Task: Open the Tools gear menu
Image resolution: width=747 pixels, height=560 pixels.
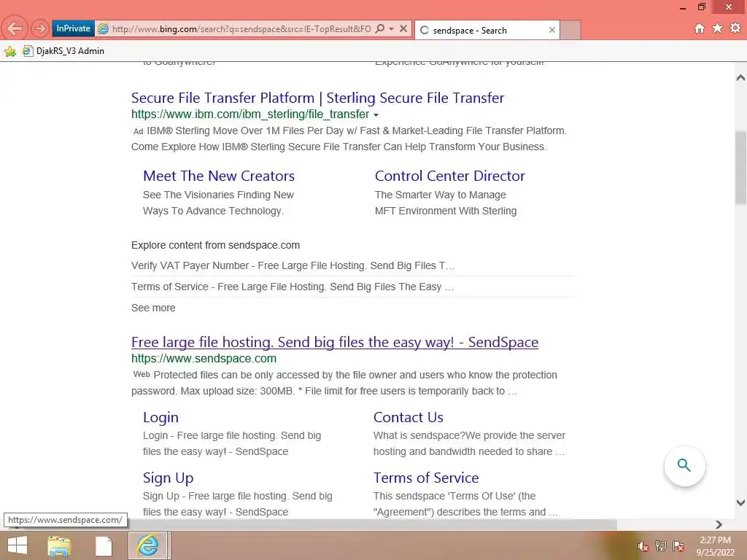Action: 735,28
